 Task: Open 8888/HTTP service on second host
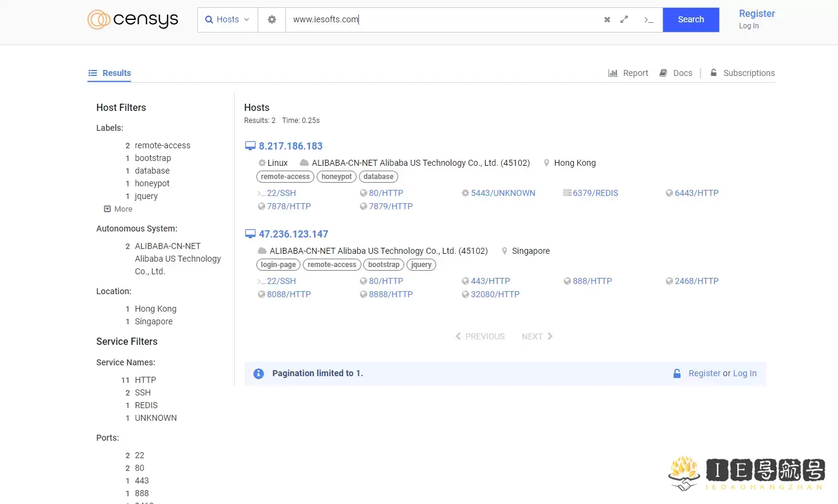coord(386,294)
